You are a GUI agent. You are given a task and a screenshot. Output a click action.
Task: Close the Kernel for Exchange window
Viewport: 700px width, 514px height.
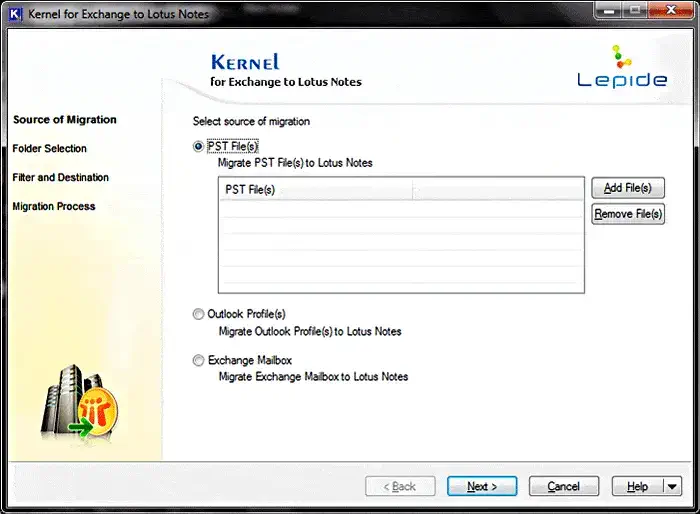point(671,10)
